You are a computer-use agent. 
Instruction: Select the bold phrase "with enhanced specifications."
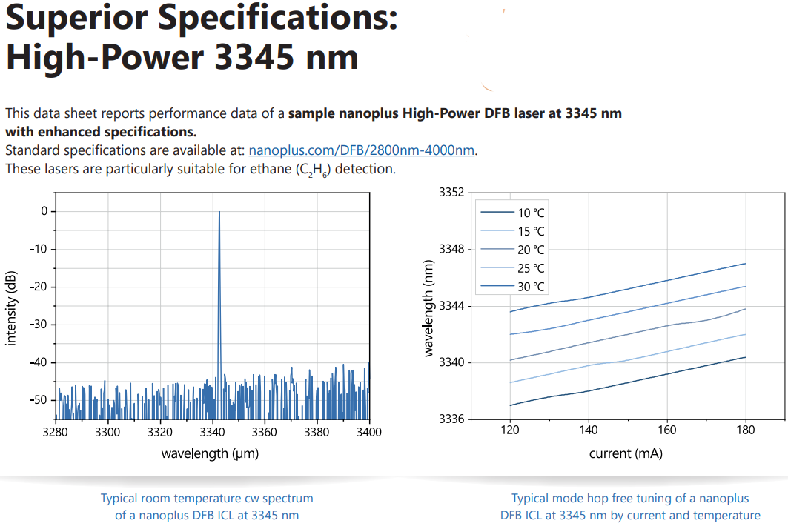pyautogui.click(x=101, y=132)
